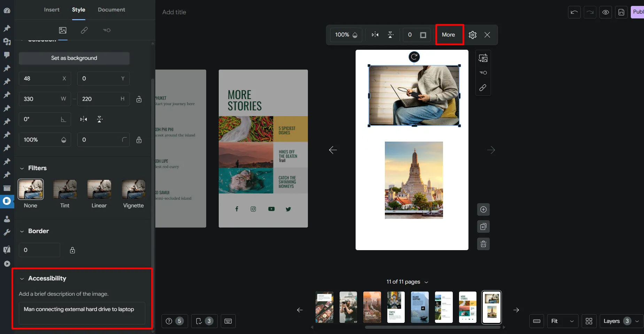Screen dimensions: 644x334
Task: Add a new page with plus icon
Action: tap(483, 209)
